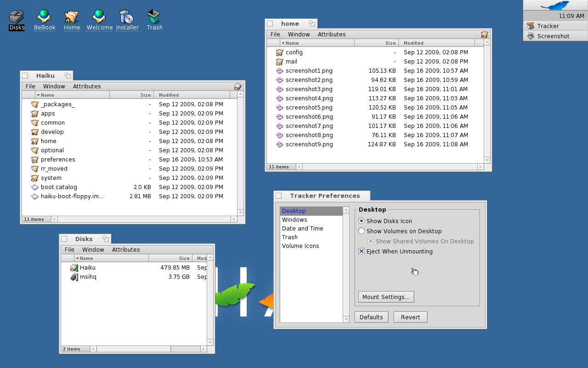This screenshot has width=588, height=368.
Task: Open the Attributes menu in Haiku window
Action: tap(87, 86)
